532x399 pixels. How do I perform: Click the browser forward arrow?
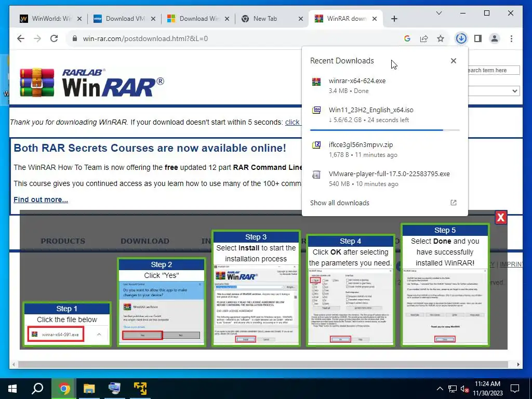[x=37, y=38]
